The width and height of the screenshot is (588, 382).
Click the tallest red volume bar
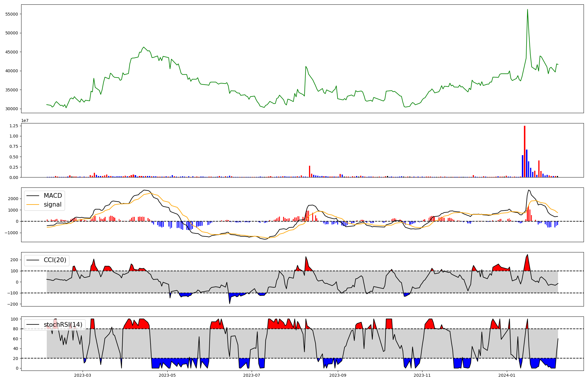pyautogui.click(x=524, y=151)
